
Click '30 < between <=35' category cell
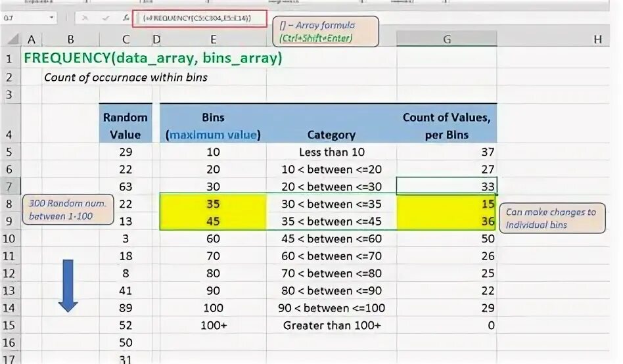[x=331, y=204]
